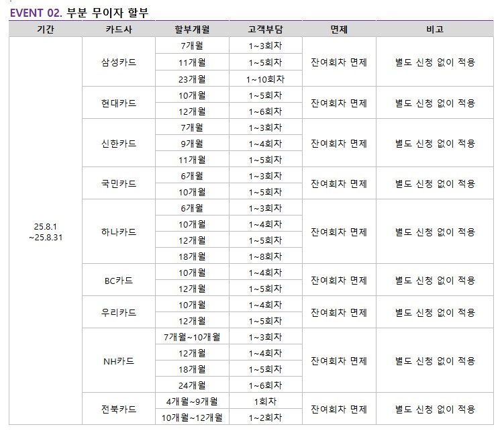Select '12개월' under 하나카드
The image size is (504, 433).
192,240
